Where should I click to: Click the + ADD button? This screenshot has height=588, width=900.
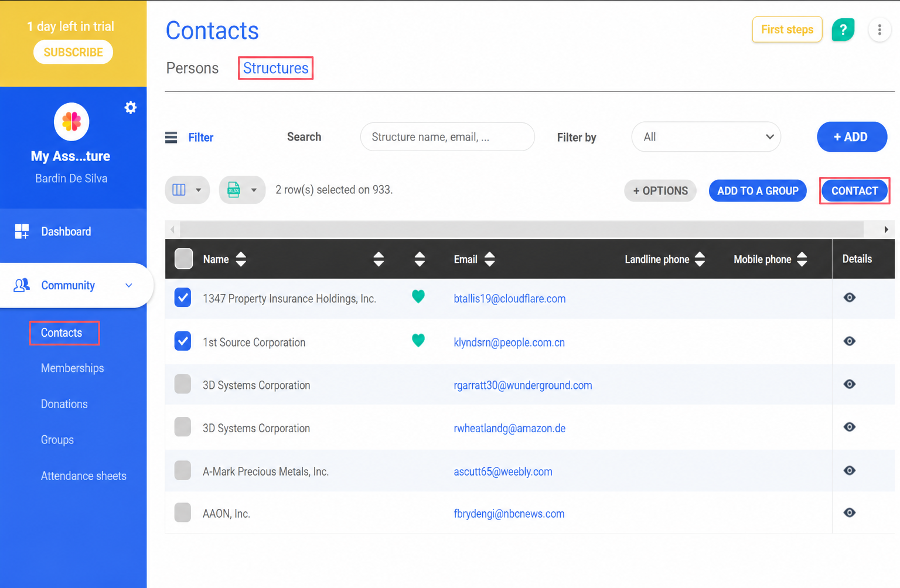[852, 137]
